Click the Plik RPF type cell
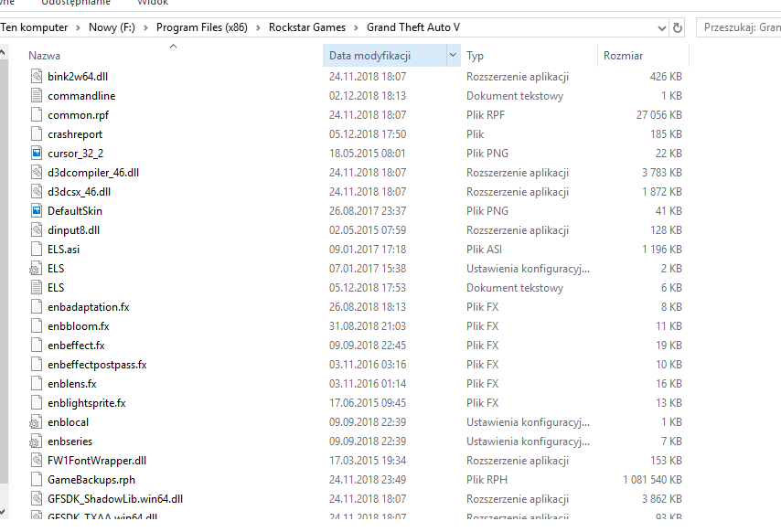The height and width of the screenshot is (532, 781). [485, 115]
